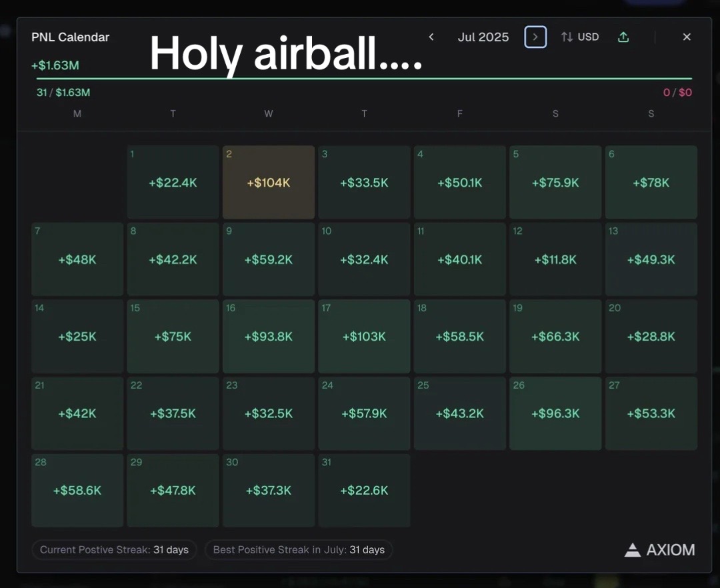720x588 pixels.
Task: Select day 25 with +$43.2K
Action: (x=459, y=413)
